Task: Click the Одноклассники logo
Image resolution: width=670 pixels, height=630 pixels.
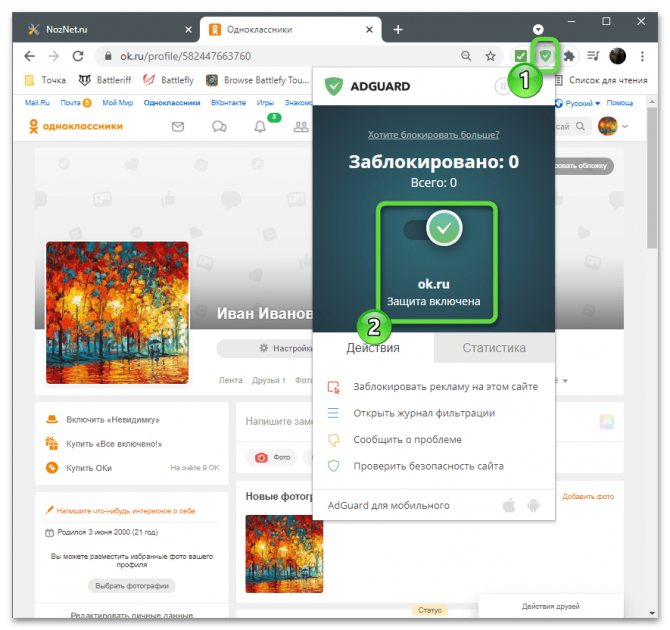Action: point(76,126)
